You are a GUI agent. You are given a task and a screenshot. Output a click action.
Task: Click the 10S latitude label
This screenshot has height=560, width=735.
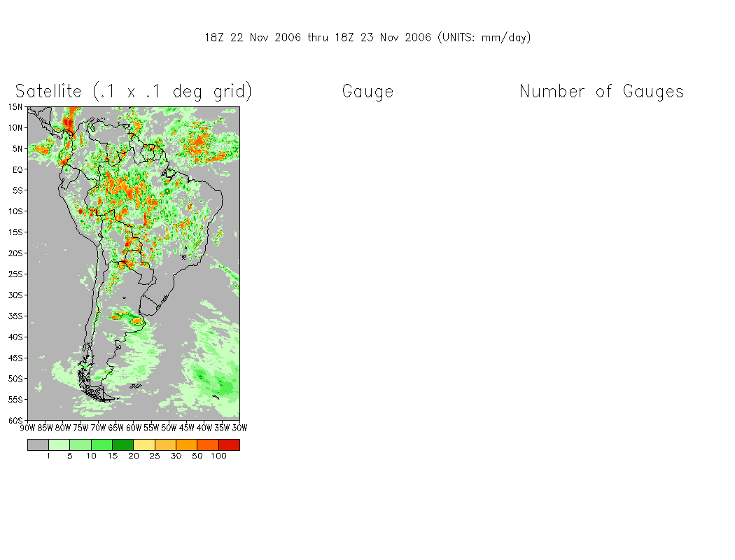[x=15, y=211]
